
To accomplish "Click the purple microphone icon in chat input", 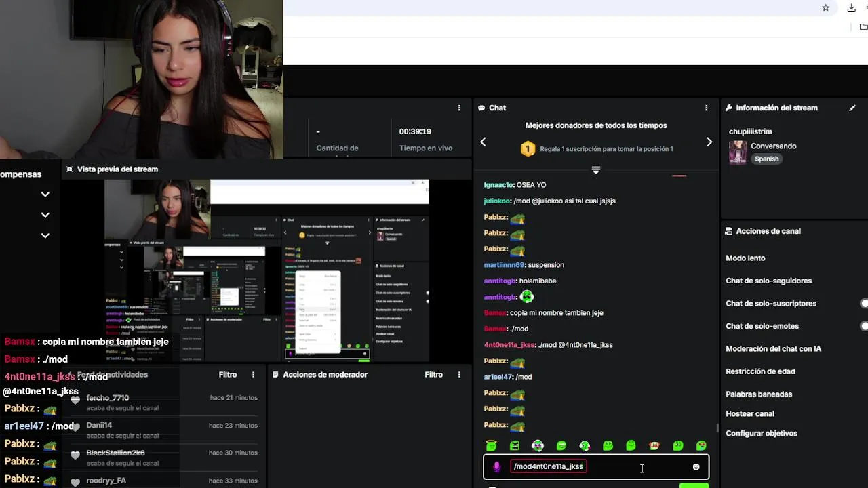I will coord(497,466).
